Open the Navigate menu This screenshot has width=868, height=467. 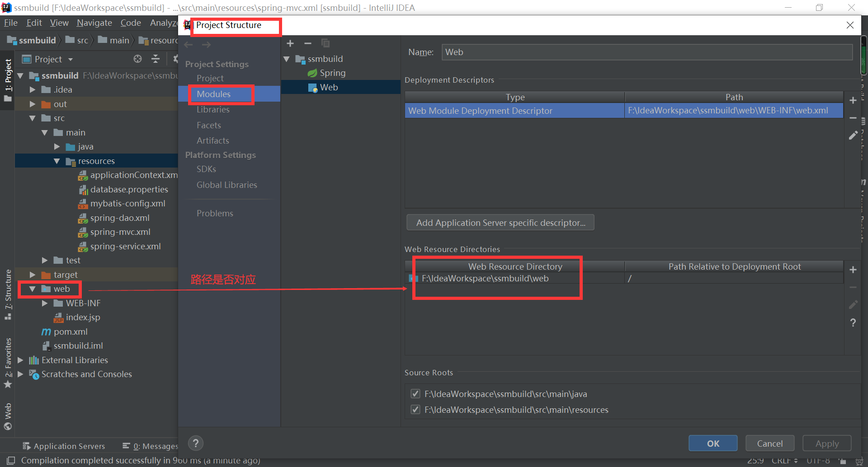click(x=94, y=23)
